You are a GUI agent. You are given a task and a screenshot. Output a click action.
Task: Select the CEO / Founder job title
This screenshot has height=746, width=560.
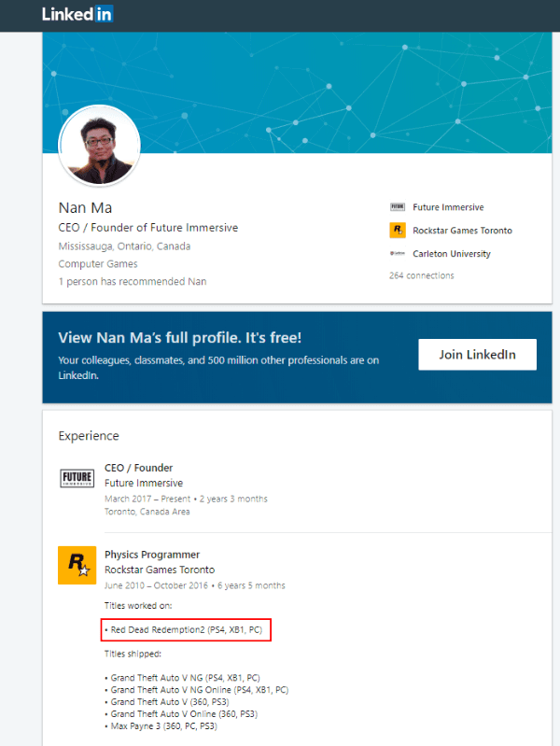click(138, 468)
